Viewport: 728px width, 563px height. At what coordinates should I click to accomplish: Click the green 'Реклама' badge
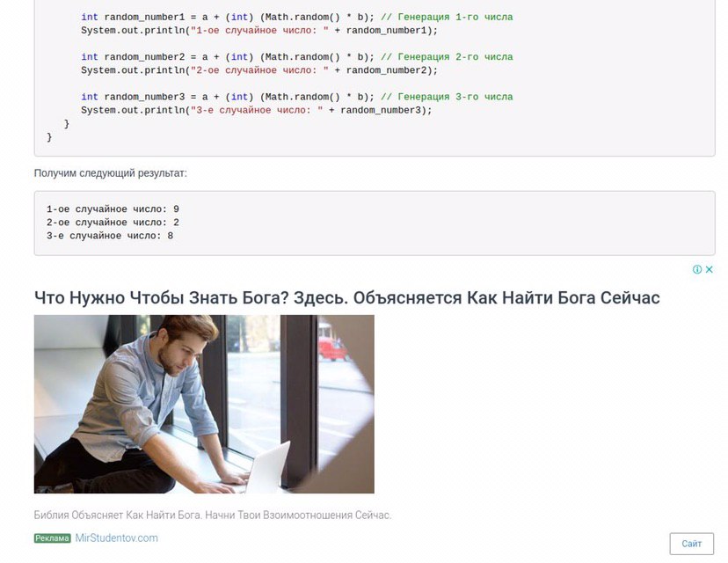pos(52,538)
